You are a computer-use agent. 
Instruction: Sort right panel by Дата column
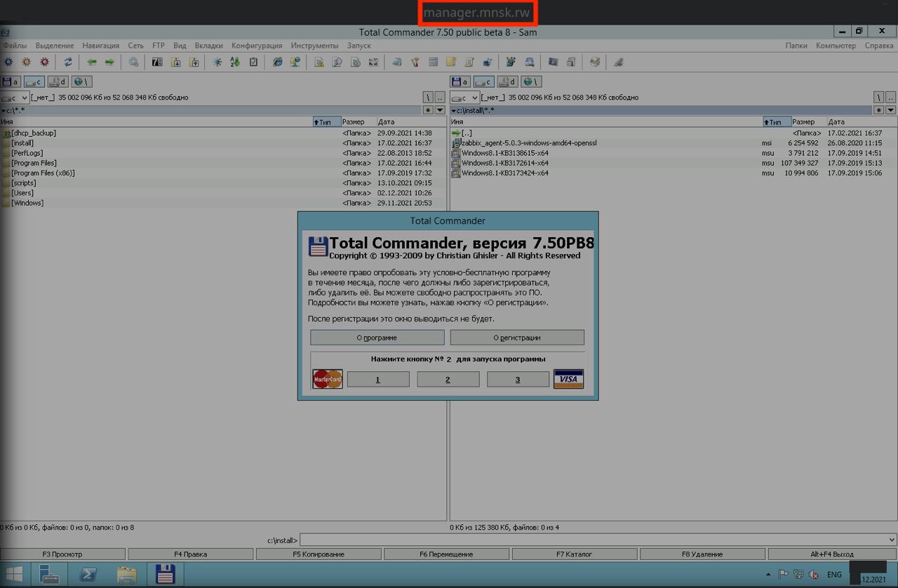[x=862, y=122]
